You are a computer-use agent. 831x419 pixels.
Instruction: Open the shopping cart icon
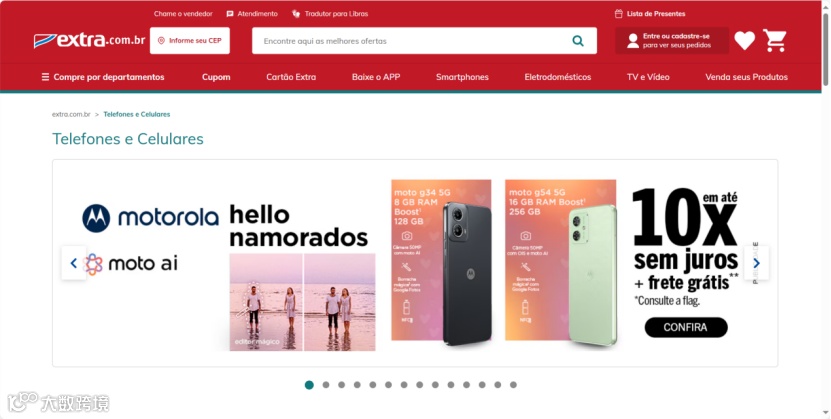tap(775, 40)
